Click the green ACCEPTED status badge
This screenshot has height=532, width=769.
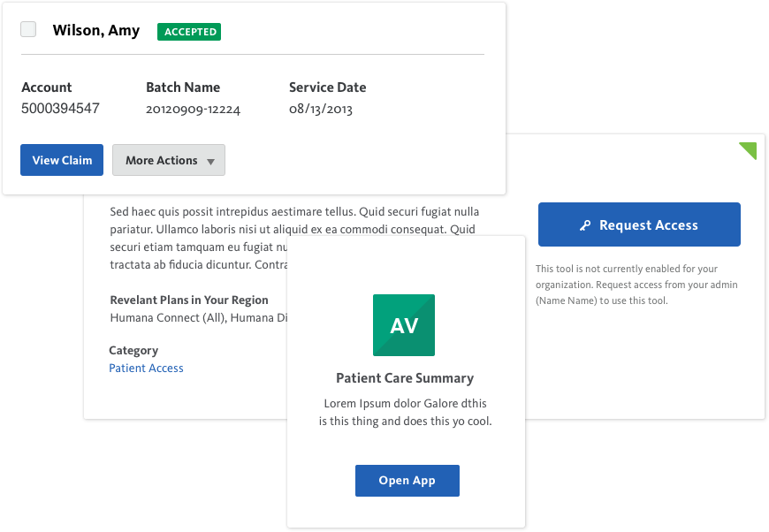pyautogui.click(x=189, y=32)
